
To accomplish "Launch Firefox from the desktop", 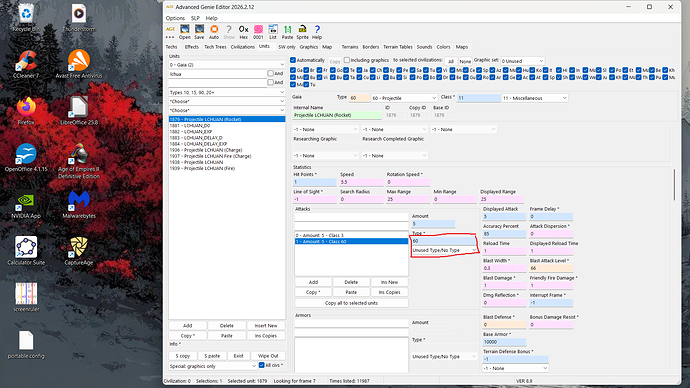I will [x=26, y=111].
